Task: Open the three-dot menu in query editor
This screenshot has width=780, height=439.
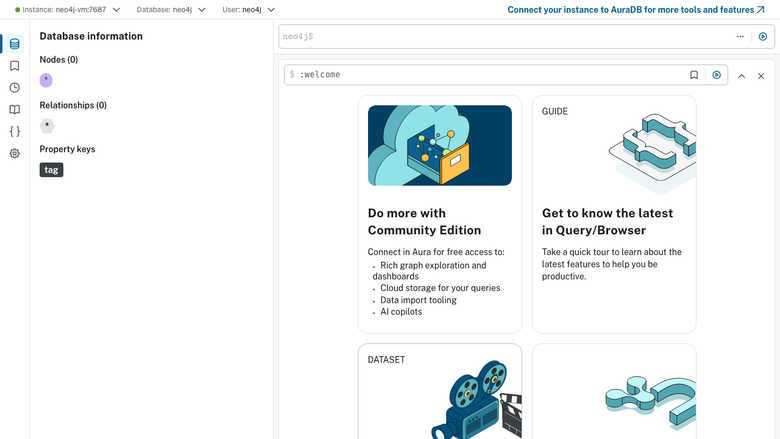Action: (x=740, y=36)
